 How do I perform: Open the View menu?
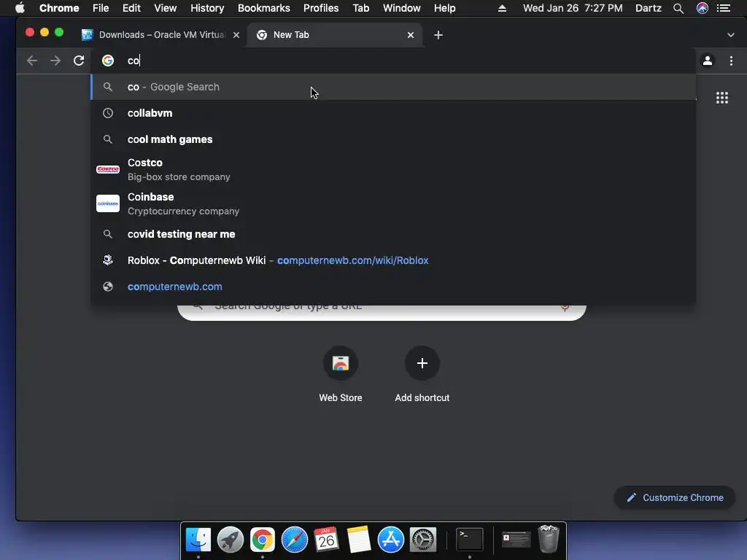click(x=166, y=8)
